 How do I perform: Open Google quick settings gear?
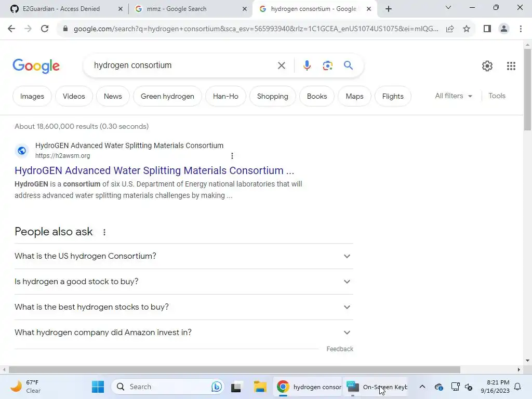(487, 66)
